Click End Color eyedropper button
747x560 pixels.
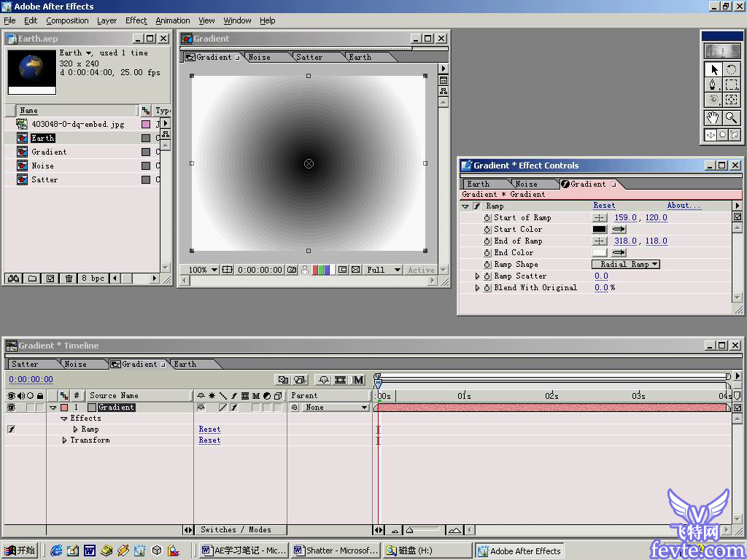click(619, 252)
